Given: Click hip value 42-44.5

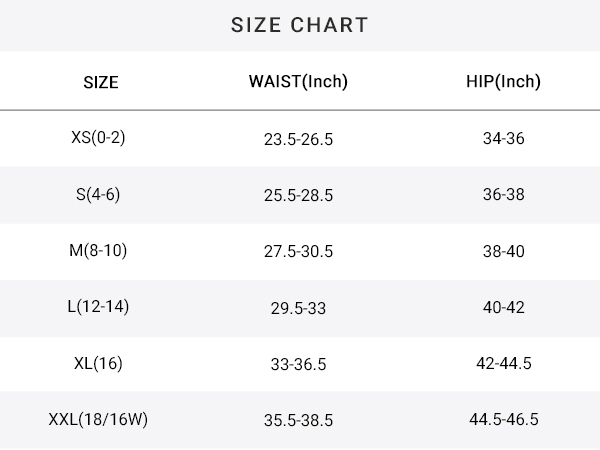Looking at the screenshot, I should point(504,363).
